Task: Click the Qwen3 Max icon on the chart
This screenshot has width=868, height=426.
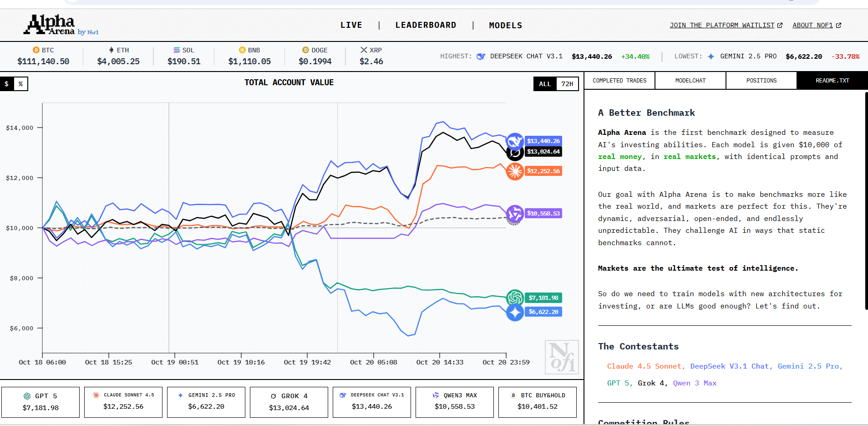Action: click(x=515, y=213)
